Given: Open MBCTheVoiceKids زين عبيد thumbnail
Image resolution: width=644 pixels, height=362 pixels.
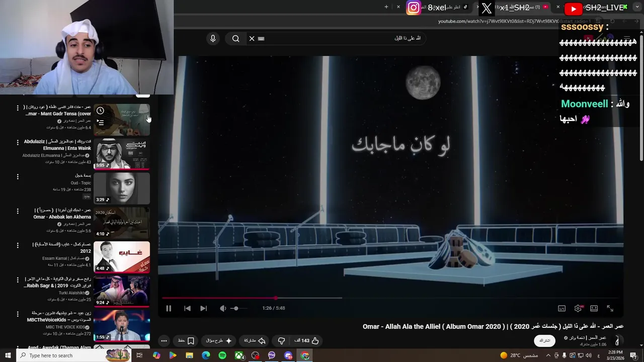Looking at the screenshot, I should click(x=122, y=325).
